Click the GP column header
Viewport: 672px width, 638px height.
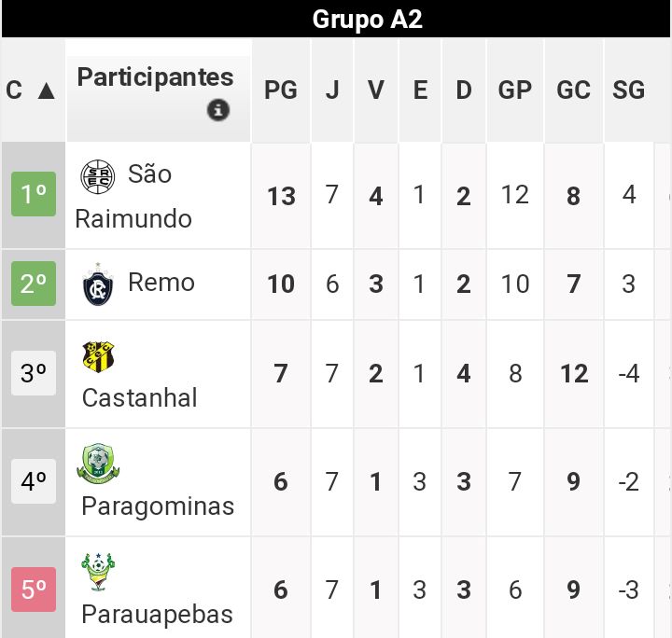(x=514, y=90)
